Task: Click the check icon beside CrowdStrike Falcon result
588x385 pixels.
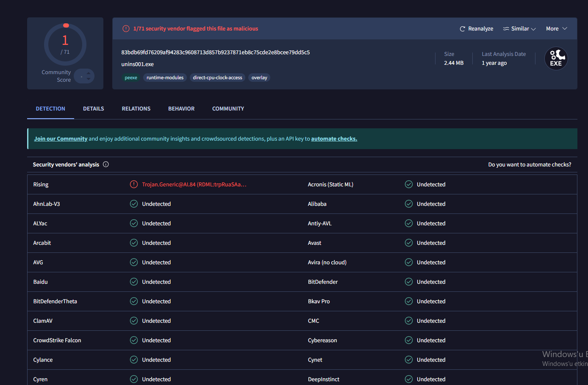Action: coord(134,340)
